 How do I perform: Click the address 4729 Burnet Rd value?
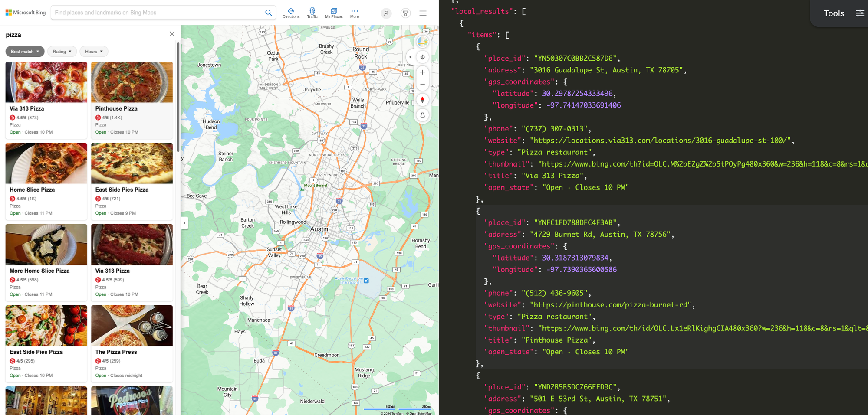(x=601, y=234)
